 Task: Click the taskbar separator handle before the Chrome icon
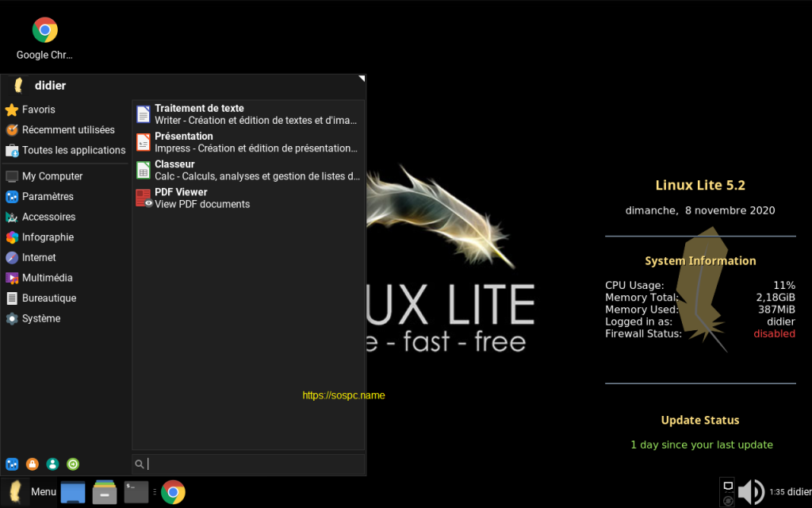point(155,491)
